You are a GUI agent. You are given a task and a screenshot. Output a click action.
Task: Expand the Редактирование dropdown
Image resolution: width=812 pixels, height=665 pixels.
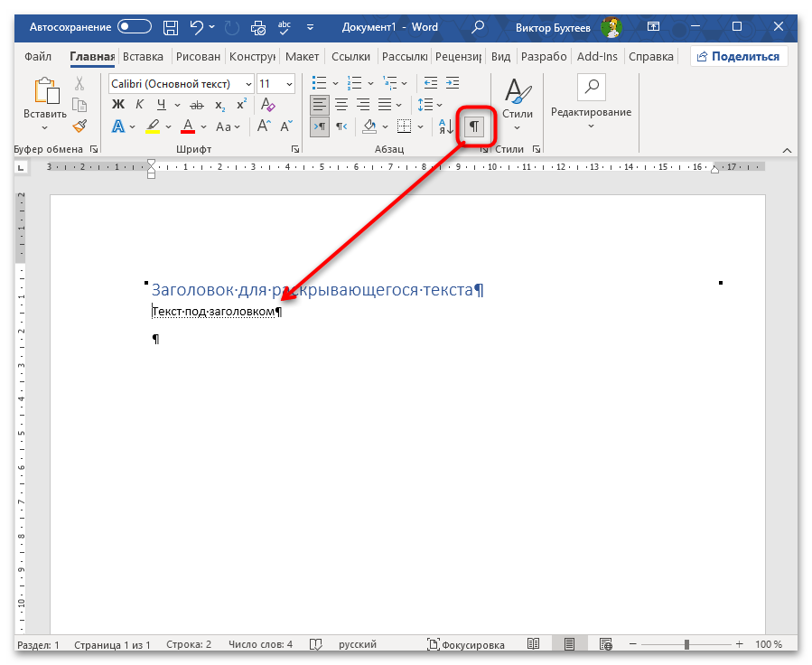click(591, 126)
